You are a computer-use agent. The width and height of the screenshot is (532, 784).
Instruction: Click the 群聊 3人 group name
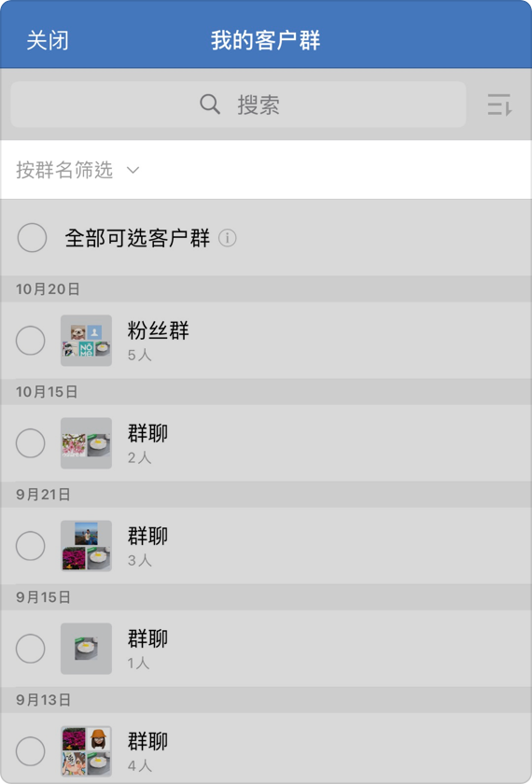(x=147, y=536)
